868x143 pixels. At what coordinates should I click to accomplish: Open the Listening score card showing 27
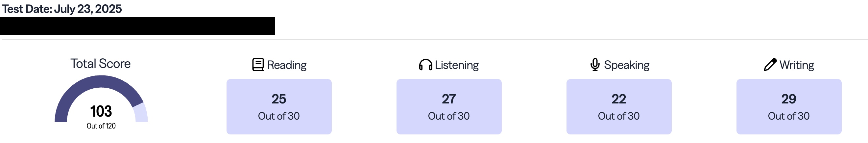pyautogui.click(x=449, y=106)
